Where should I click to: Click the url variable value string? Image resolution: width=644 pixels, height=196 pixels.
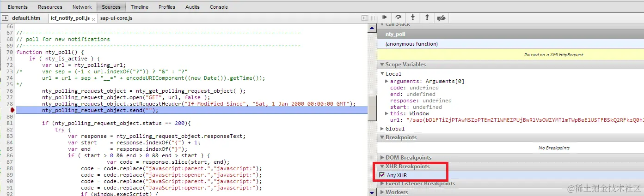(525, 120)
